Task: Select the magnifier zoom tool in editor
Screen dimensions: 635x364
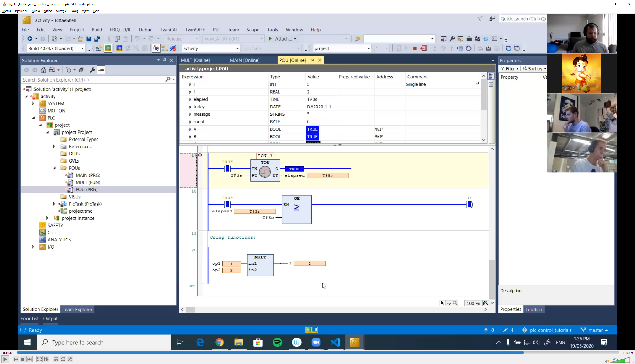Action: pyautogui.click(x=455, y=303)
